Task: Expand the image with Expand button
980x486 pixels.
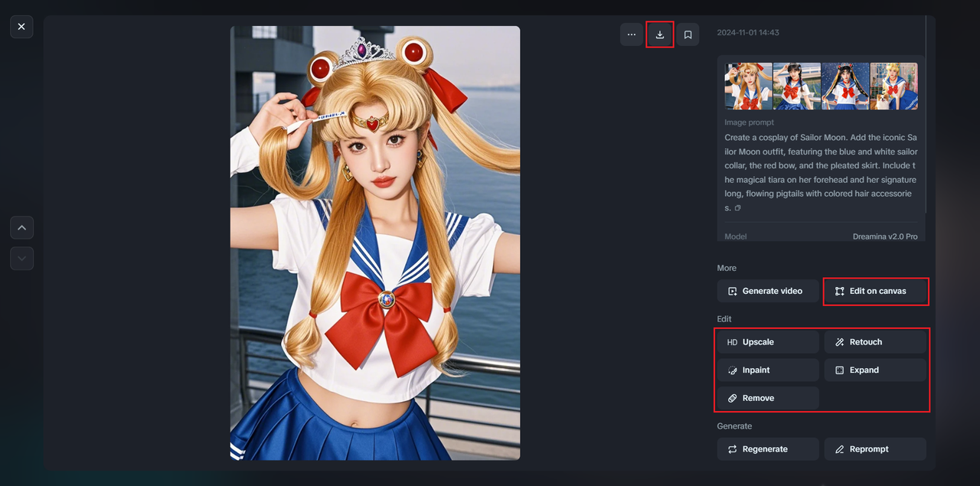Action: (x=875, y=370)
